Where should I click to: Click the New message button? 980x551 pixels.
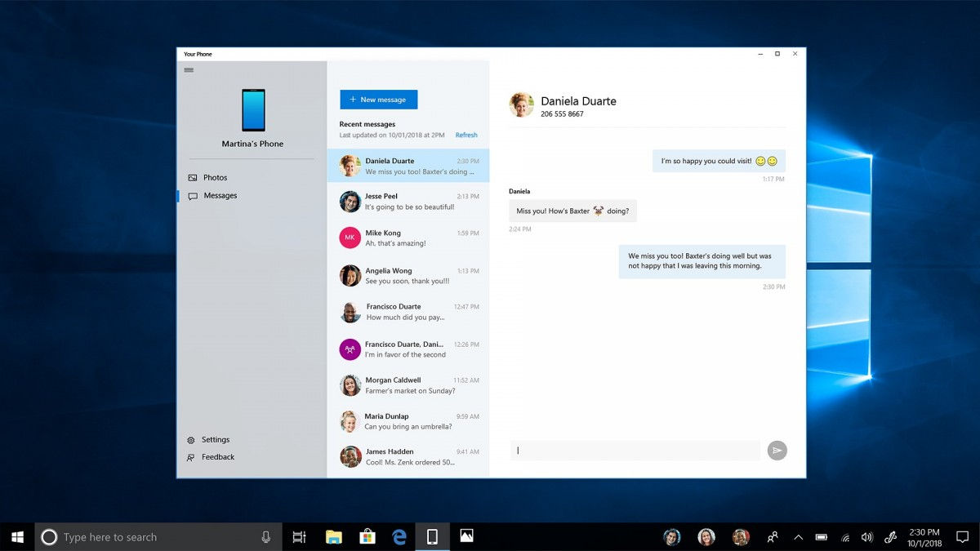coord(378,99)
